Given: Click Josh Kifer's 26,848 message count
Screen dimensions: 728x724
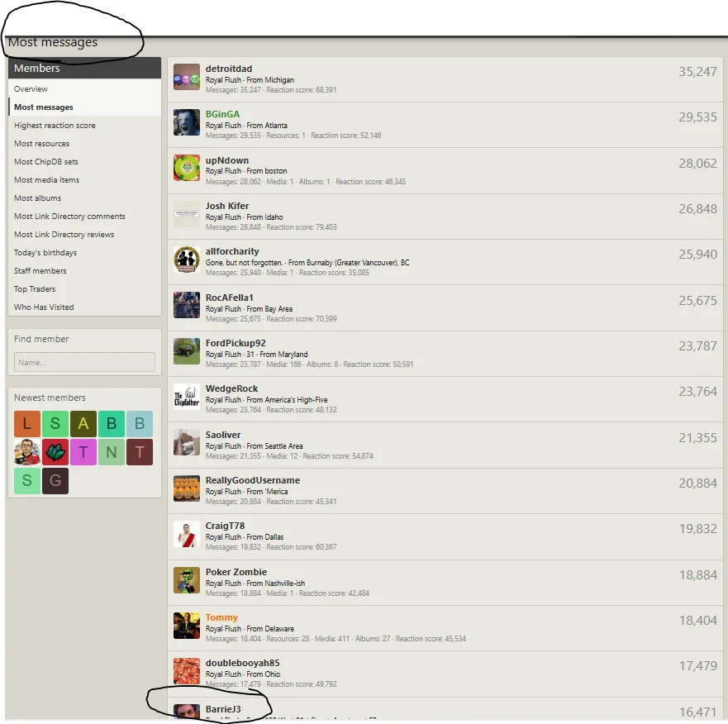Looking at the screenshot, I should 697,208.
